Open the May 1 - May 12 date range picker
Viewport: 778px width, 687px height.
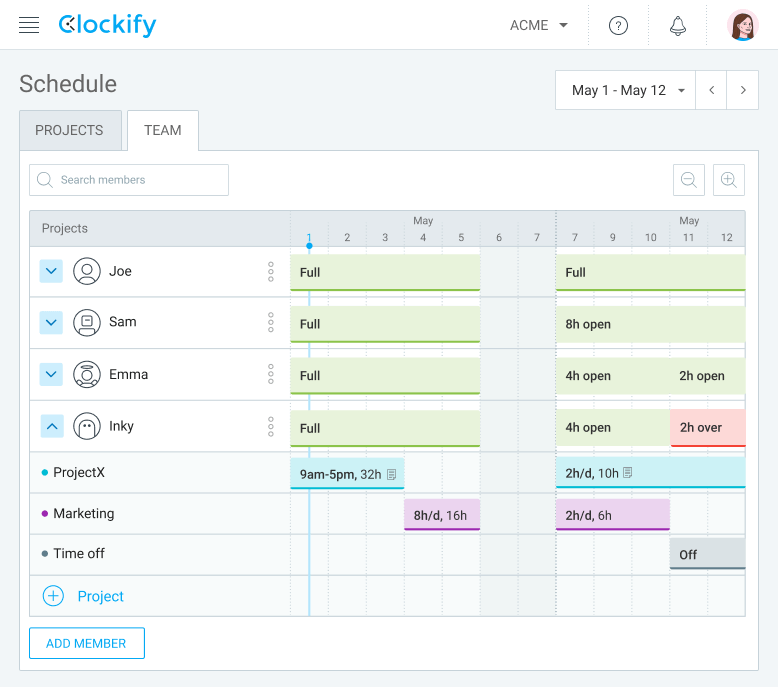click(x=625, y=90)
